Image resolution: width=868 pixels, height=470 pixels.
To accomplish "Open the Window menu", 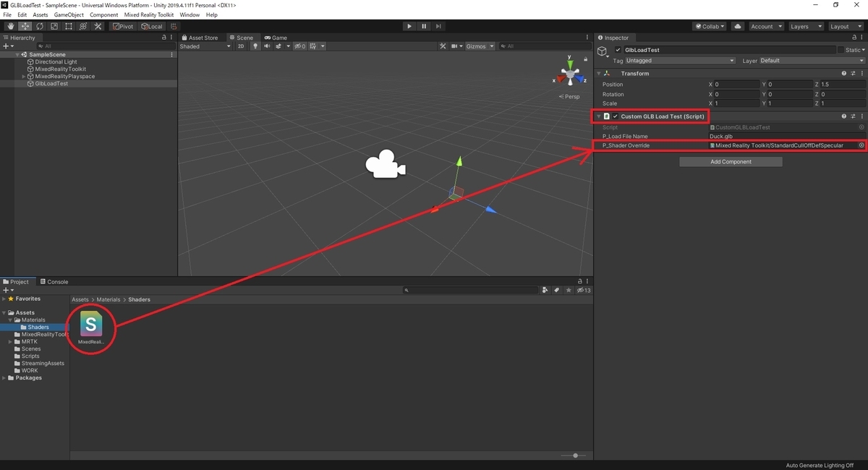I will (190, 14).
